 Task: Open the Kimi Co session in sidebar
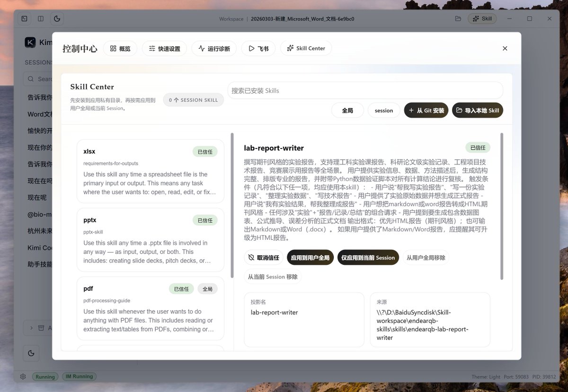pyautogui.click(x=40, y=248)
